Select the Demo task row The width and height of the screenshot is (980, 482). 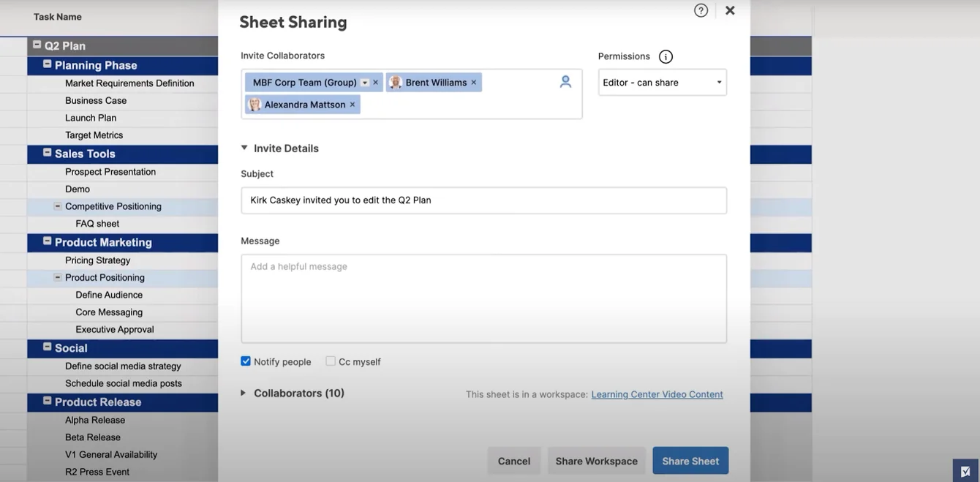click(78, 189)
